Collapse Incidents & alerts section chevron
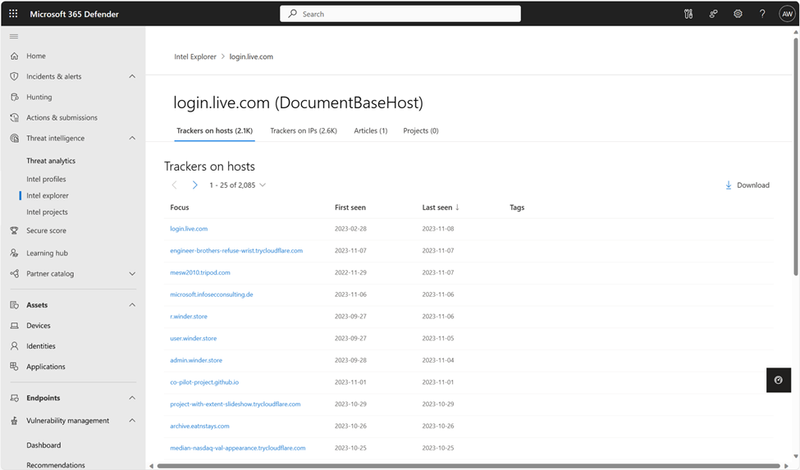The width and height of the screenshot is (800, 470). (132, 77)
